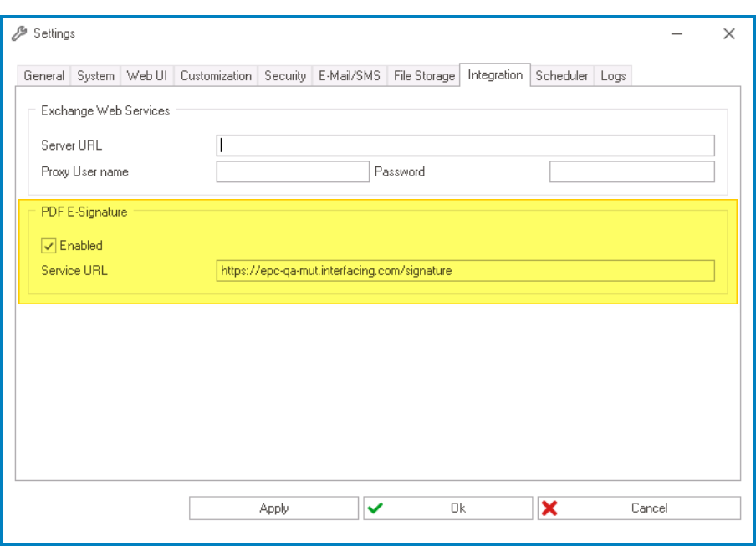Confirm settings with the Ok button

pos(448,508)
